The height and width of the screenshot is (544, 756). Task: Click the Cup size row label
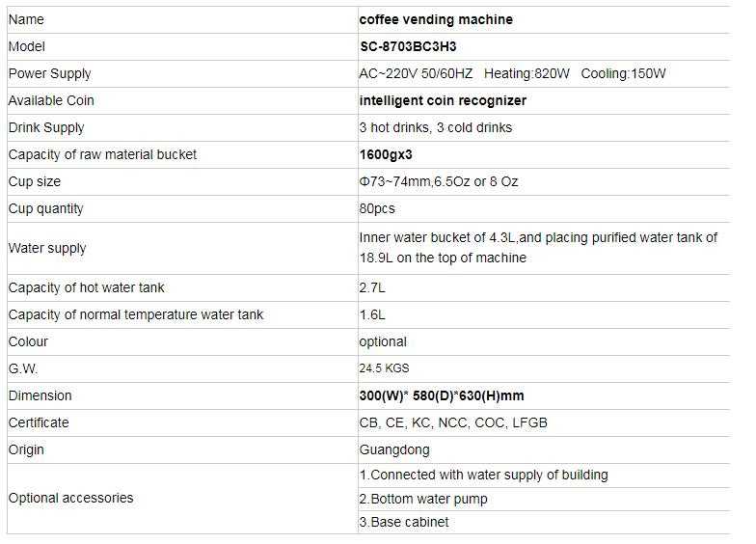pyautogui.click(x=35, y=181)
